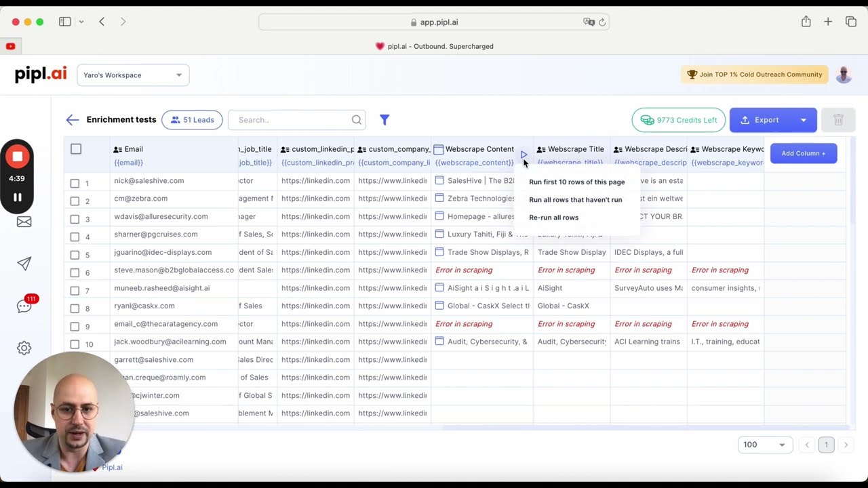Viewport: 868px width, 488px height.
Task: Open a new Safari tab with plus icon
Action: [x=828, y=22]
